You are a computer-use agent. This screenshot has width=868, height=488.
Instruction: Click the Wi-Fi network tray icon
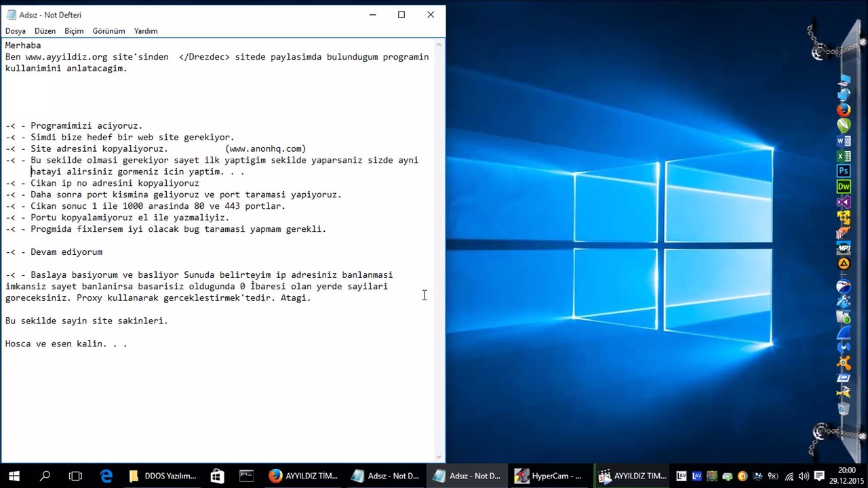point(789,476)
